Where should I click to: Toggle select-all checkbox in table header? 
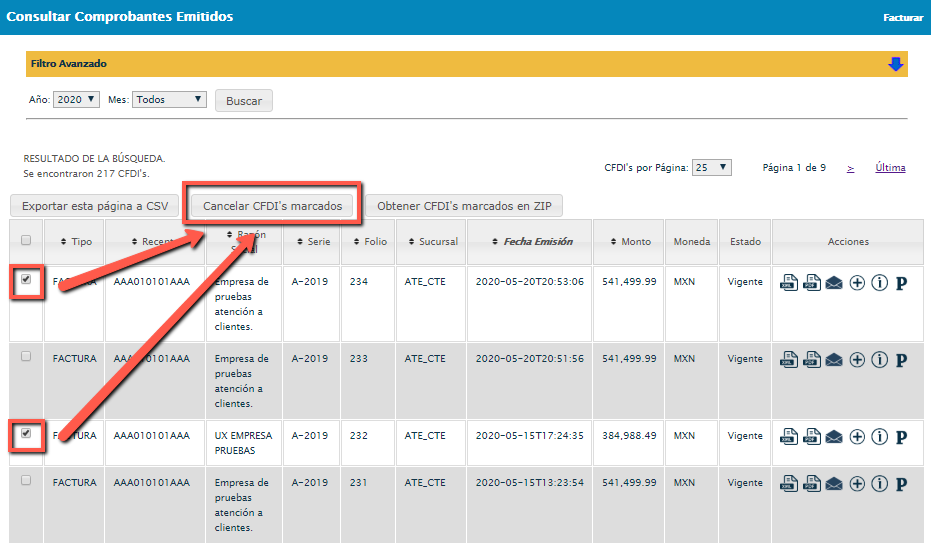tap(26, 240)
